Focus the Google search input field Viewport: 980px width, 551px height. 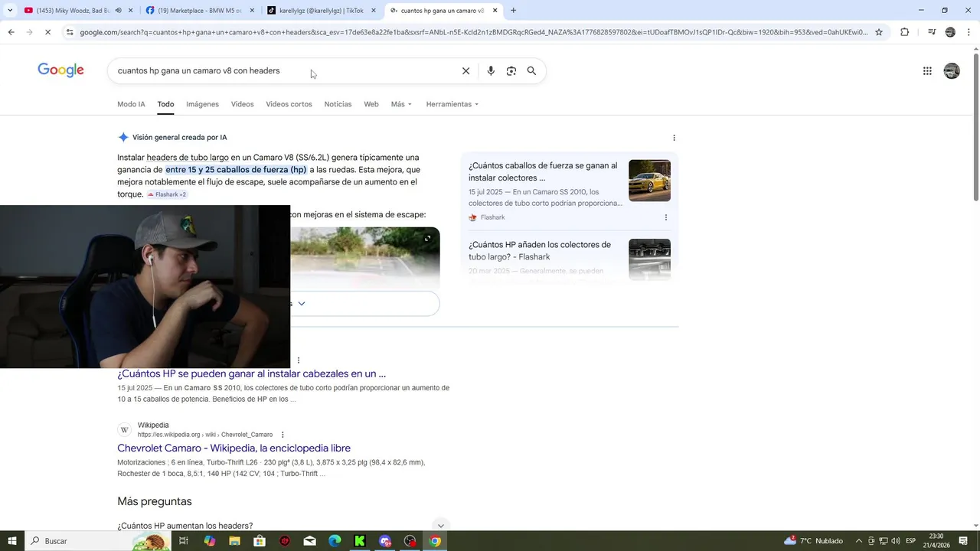[x=283, y=70]
